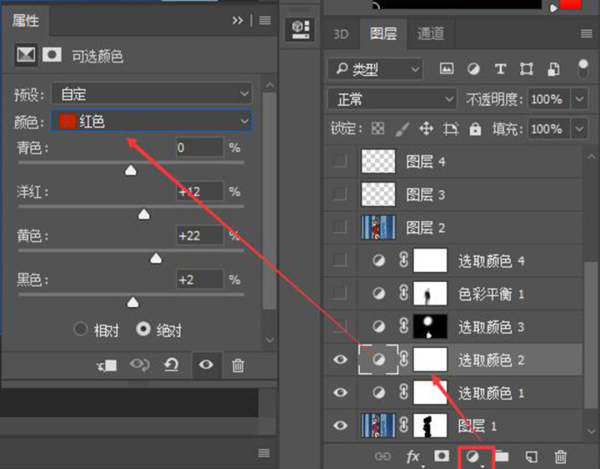This screenshot has width=600, height=469.
Task: Show the 色彩平衡 1 layer
Action: [x=340, y=293]
